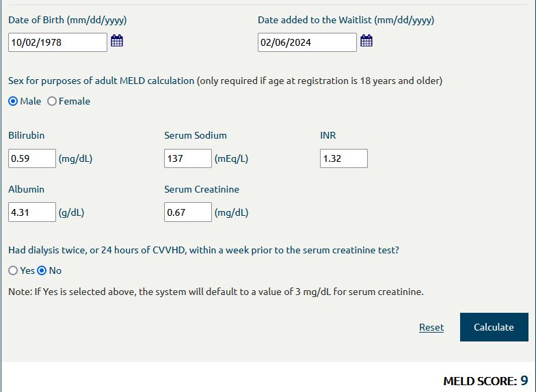Click the Reset link
536x392 pixels.
pos(431,327)
